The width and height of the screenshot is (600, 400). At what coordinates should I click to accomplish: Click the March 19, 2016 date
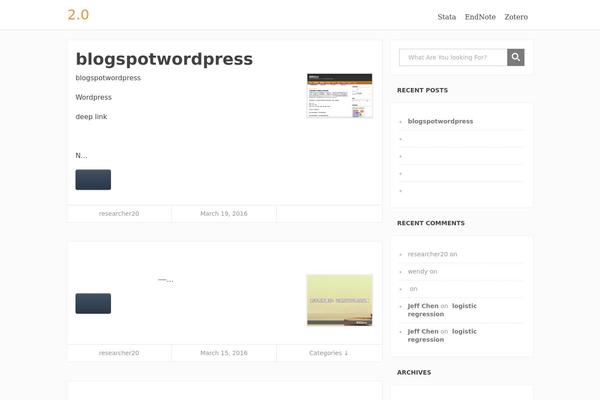click(x=224, y=214)
